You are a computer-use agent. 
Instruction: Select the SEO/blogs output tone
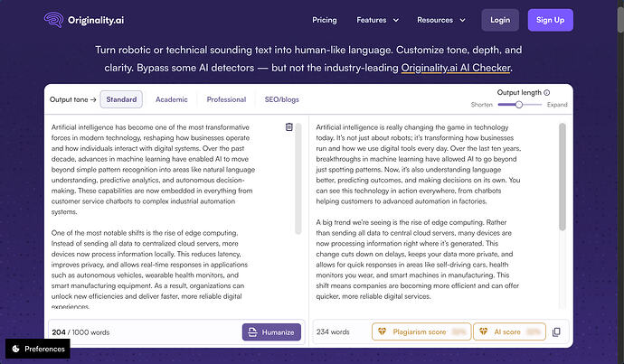tap(282, 99)
